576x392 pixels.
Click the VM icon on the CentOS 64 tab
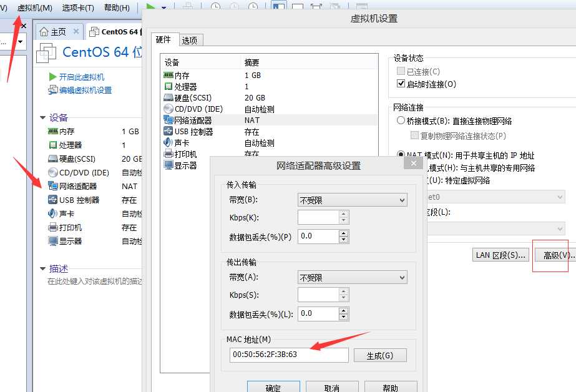coord(94,32)
